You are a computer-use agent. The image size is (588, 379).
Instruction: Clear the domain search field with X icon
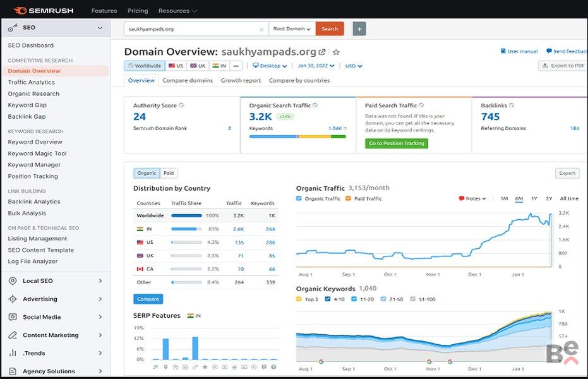pyautogui.click(x=261, y=29)
